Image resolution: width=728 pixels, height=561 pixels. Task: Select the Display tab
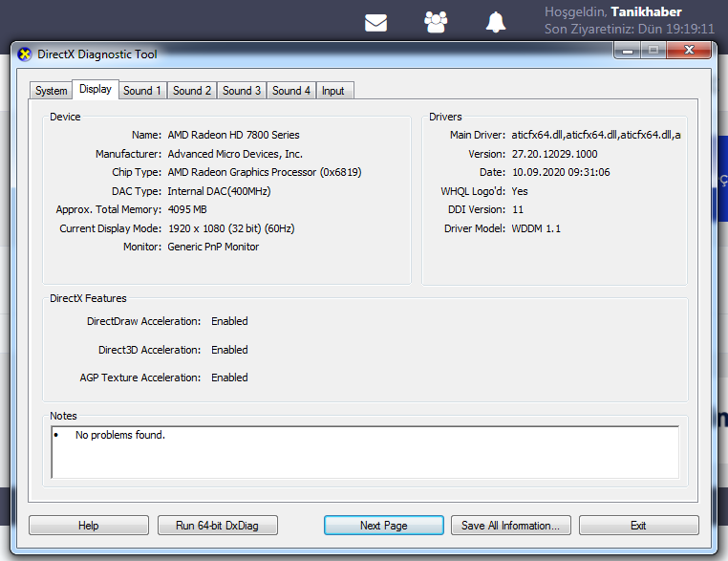tap(96, 89)
